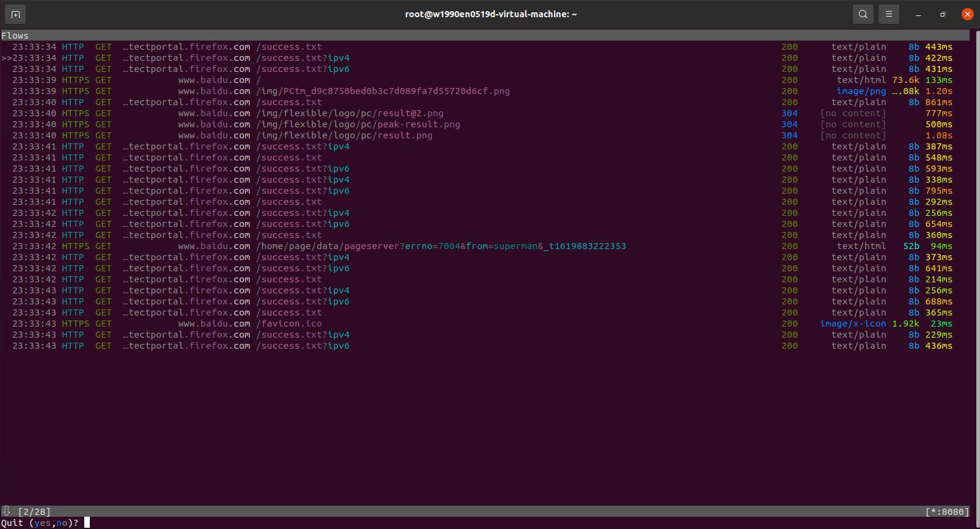Click the result@2.png flow path

coord(350,113)
